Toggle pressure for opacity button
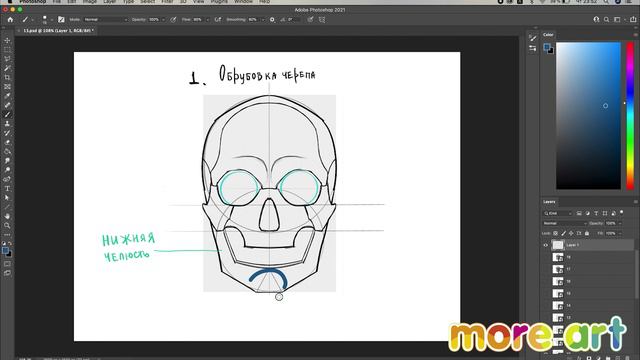Viewport: 640px width, 360px height. click(x=173, y=19)
